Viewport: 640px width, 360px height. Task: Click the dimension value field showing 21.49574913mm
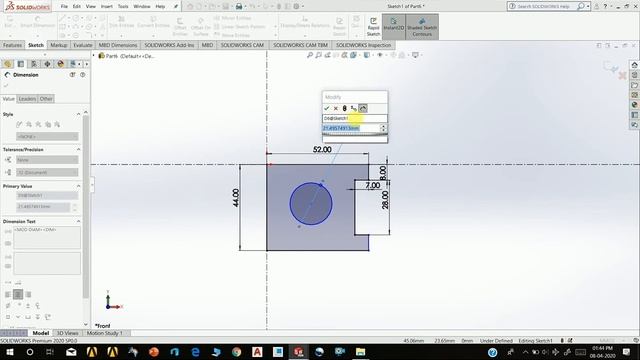coord(351,128)
